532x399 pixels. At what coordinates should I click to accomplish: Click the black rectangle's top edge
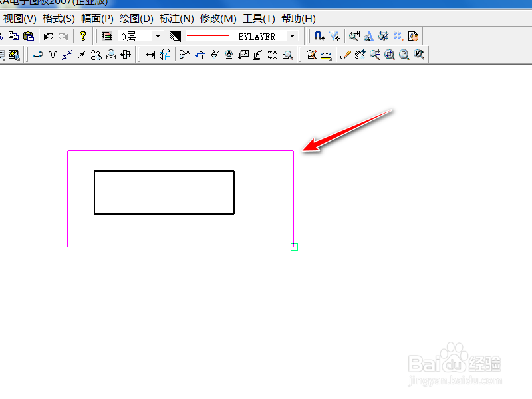(x=164, y=171)
